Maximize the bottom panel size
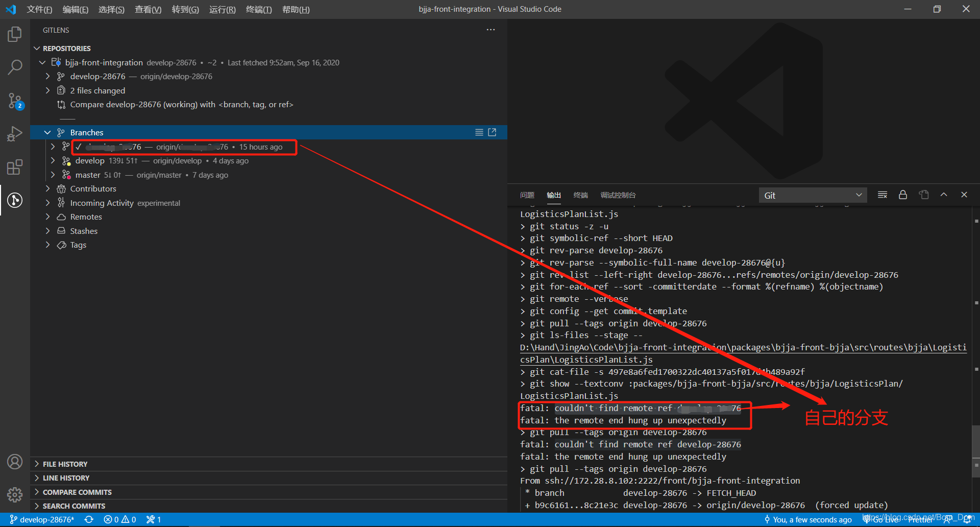980x527 pixels. point(944,195)
